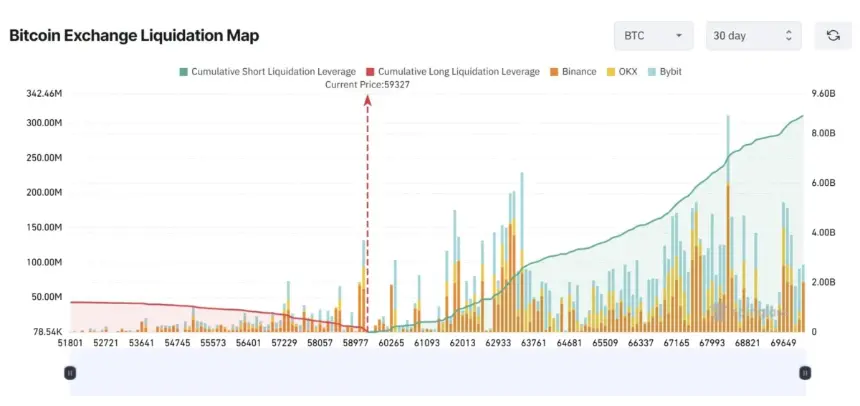Click the 52721 price axis label
The image size is (860, 406).
[106, 343]
